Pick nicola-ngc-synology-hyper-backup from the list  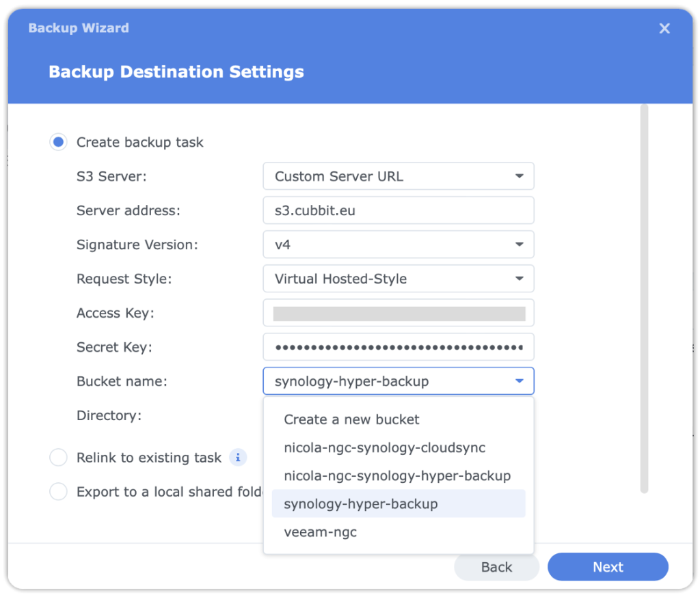tap(397, 475)
